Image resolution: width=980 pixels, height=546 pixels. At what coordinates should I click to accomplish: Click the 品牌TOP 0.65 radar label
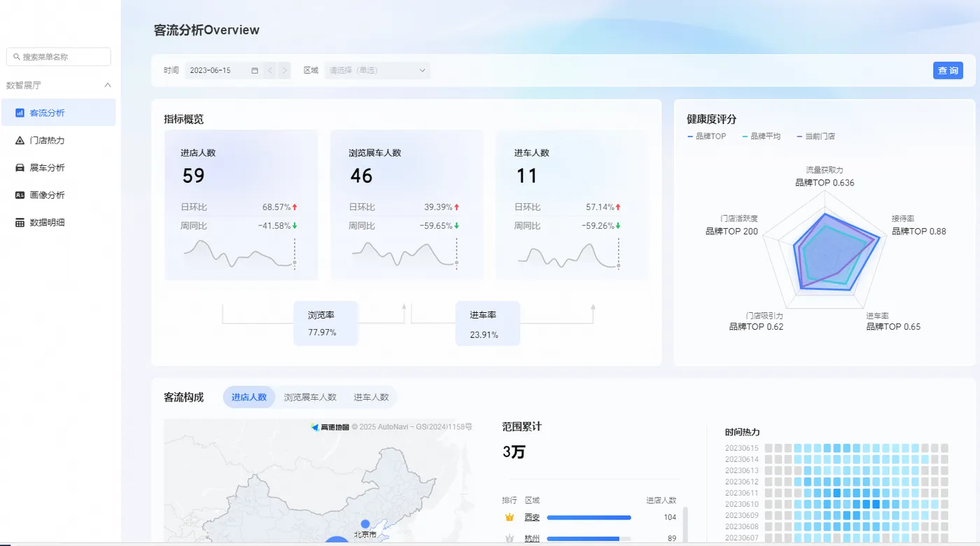click(x=893, y=327)
